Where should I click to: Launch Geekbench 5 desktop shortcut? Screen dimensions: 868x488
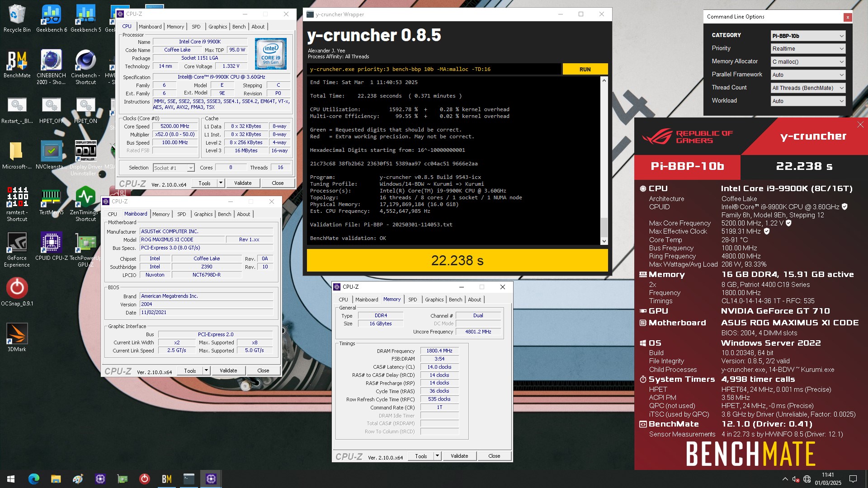(86, 19)
